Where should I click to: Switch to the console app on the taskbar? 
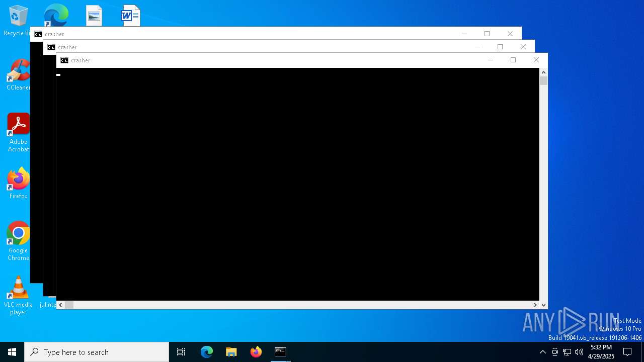pos(280,352)
